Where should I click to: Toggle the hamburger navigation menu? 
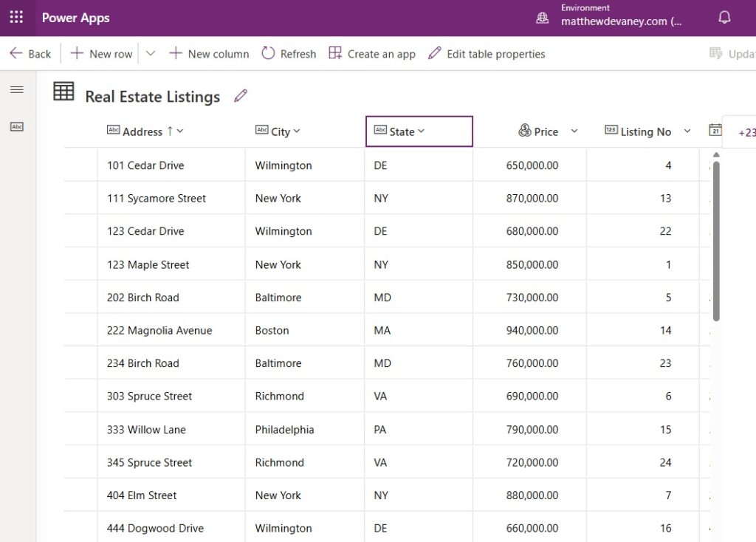pyautogui.click(x=16, y=90)
